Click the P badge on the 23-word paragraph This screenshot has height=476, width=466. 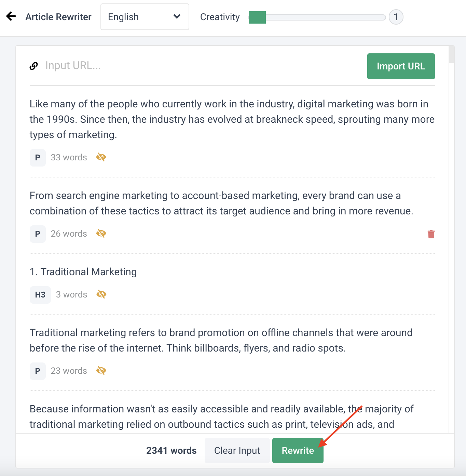click(38, 371)
